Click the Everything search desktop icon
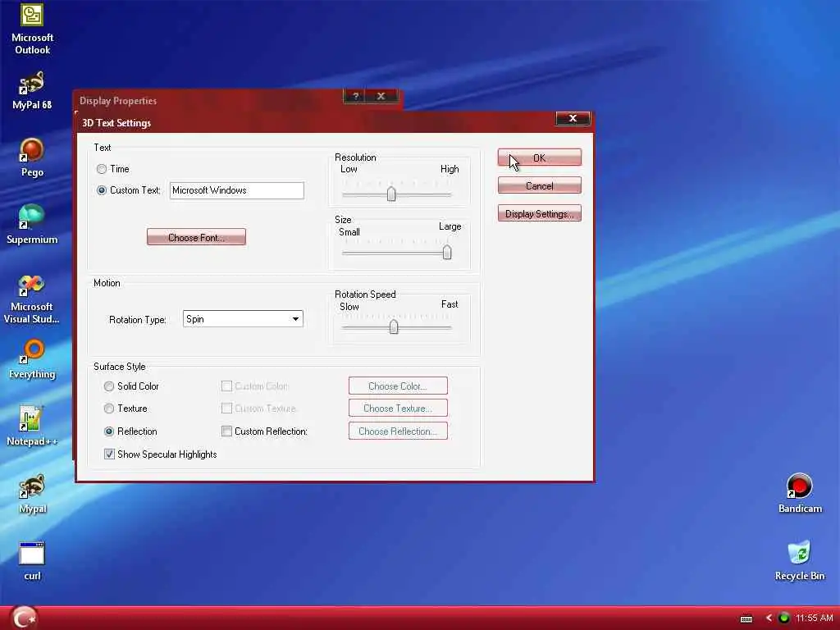 click(x=32, y=359)
